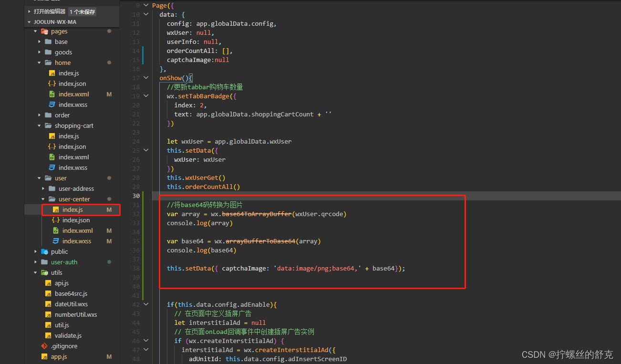The height and width of the screenshot is (364, 621).
Task: Collapse the JOOLUN-WX-MA project section
Action: pos(30,22)
